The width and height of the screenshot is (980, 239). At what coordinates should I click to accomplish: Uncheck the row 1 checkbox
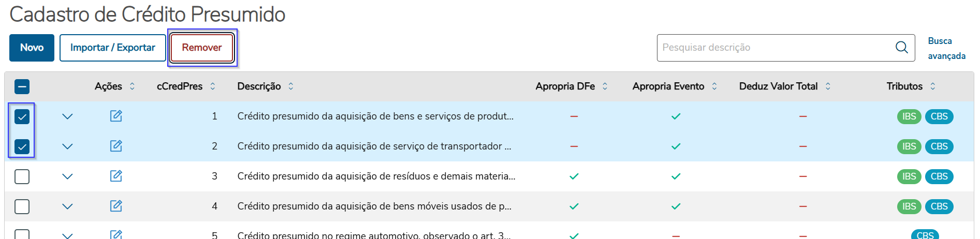(x=22, y=117)
